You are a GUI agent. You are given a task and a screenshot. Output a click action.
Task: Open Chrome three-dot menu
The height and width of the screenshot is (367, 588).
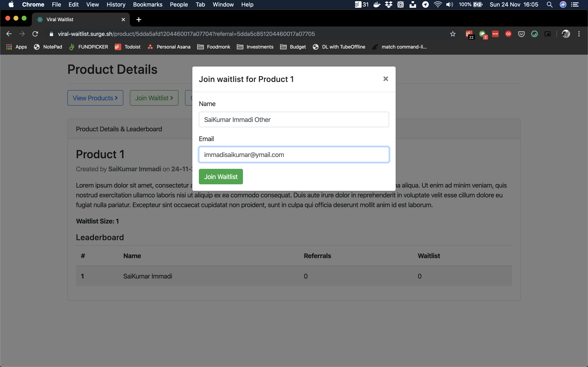[579, 34]
